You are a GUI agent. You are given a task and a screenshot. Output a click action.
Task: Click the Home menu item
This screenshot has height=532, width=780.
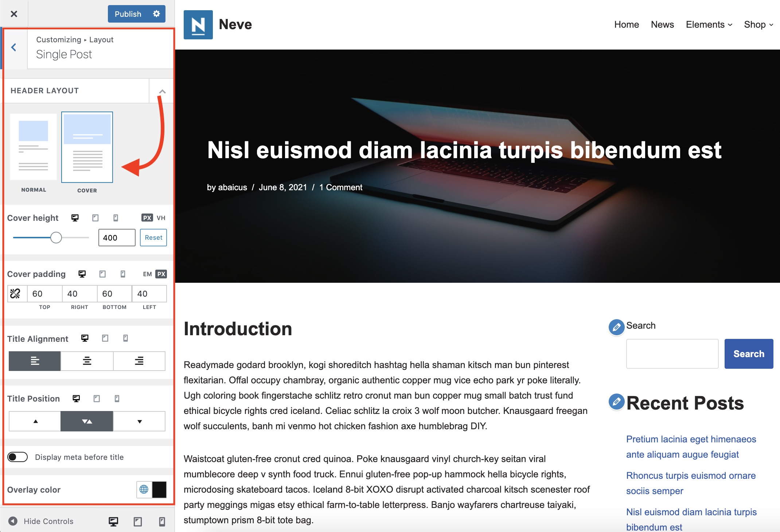pyautogui.click(x=627, y=24)
